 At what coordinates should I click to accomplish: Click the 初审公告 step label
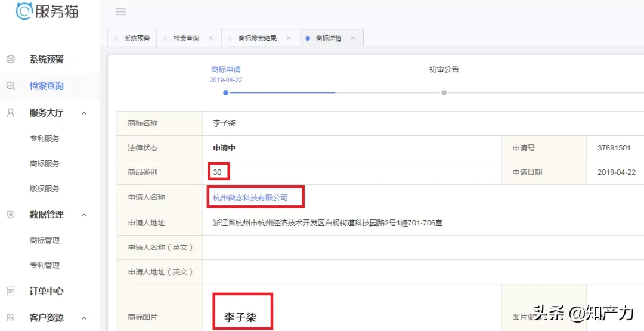coord(444,69)
